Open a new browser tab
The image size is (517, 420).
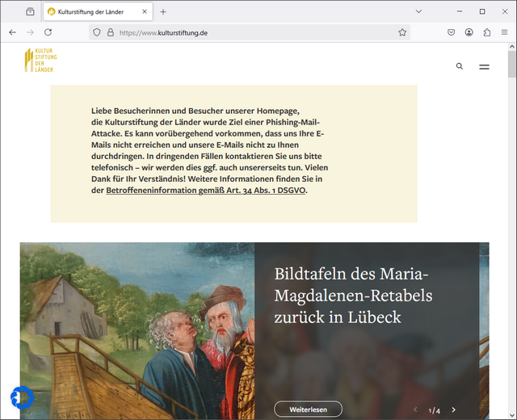click(x=163, y=12)
